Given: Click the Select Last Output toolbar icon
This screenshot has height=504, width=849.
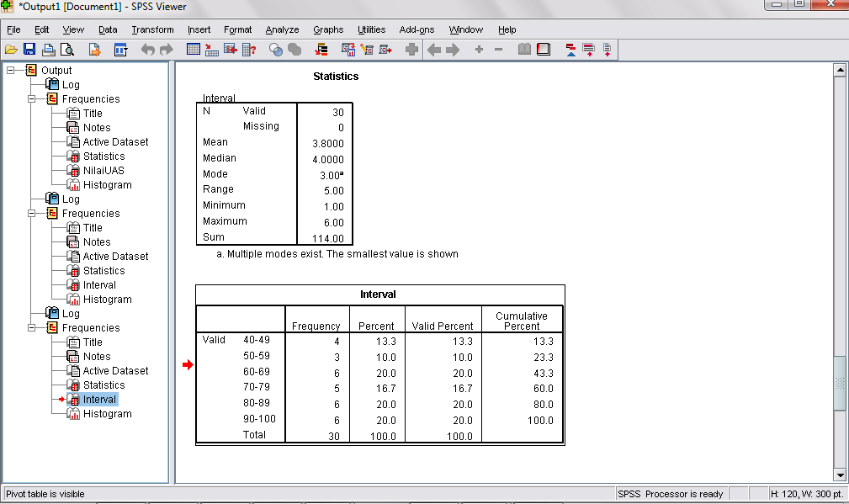Looking at the screenshot, I should pos(321,50).
